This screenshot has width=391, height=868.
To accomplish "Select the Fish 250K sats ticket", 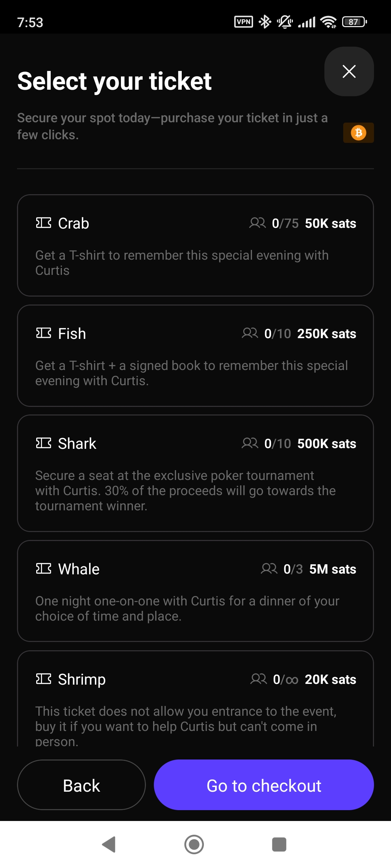I will tap(195, 356).
